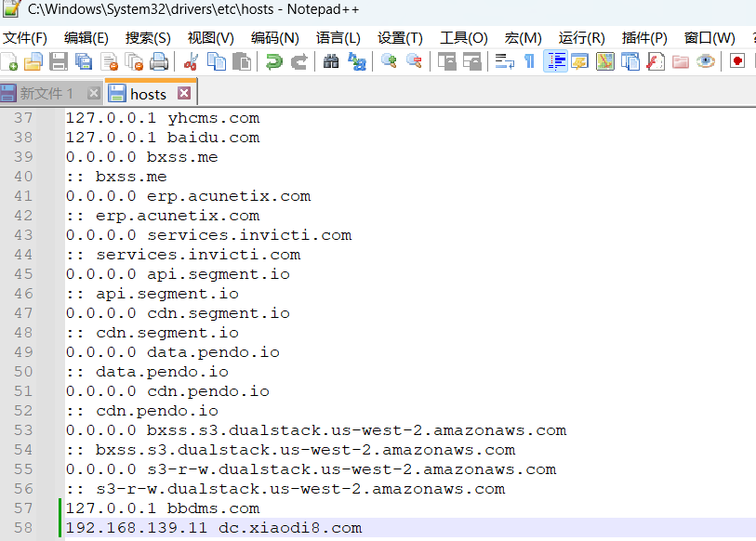Zoom in with the magnifier plus icon
The image size is (756, 541).
pyautogui.click(x=389, y=61)
